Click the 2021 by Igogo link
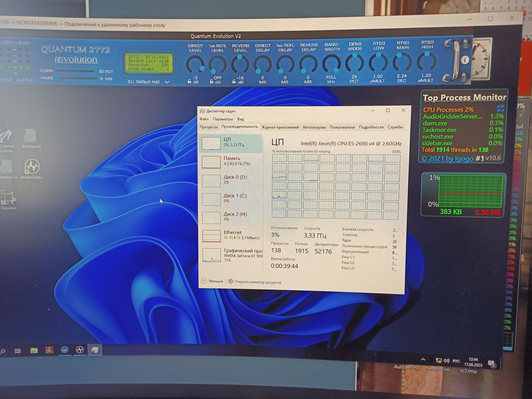This screenshot has height=399, width=532. 447,159
